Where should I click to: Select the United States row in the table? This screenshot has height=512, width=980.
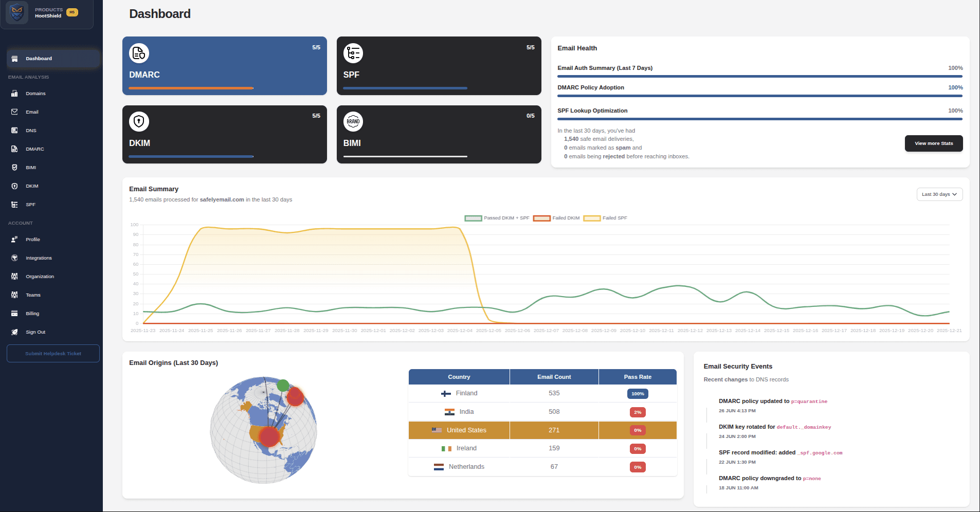coord(542,430)
